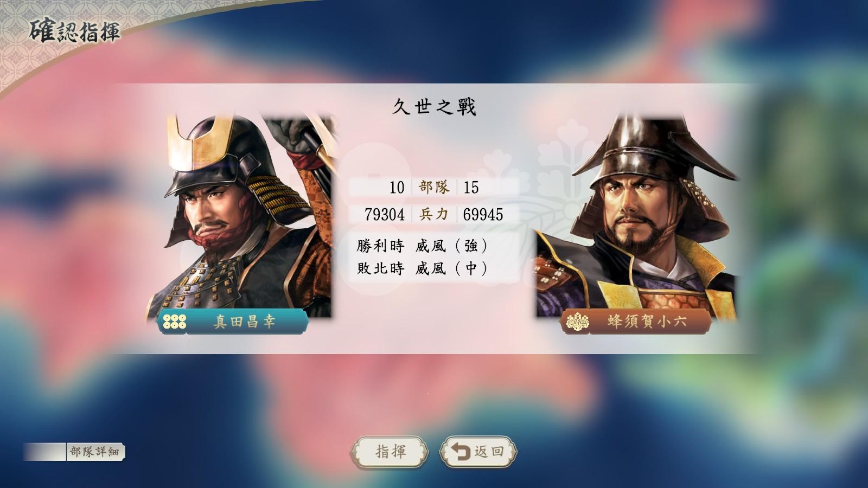
Task: Click the troop strength value 69945
Action: tap(483, 215)
